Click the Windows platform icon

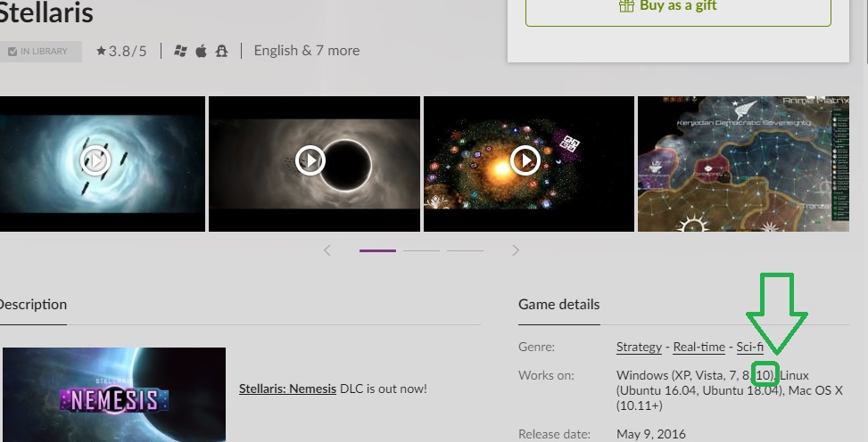(x=180, y=51)
